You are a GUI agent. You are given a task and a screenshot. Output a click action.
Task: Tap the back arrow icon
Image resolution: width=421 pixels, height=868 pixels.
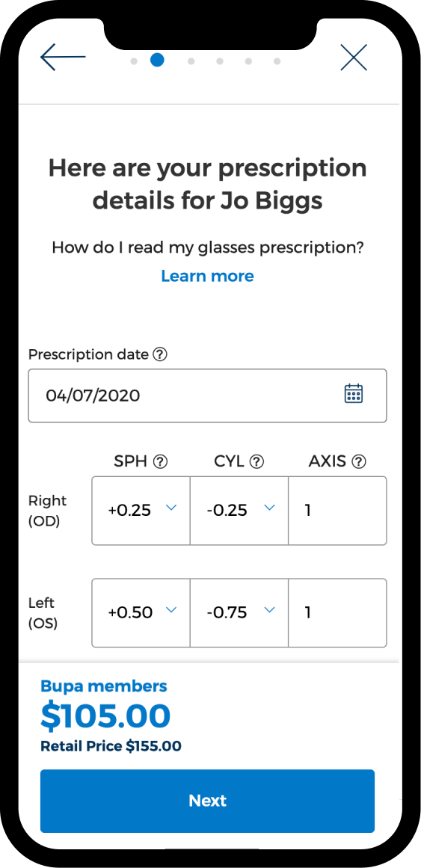63,57
